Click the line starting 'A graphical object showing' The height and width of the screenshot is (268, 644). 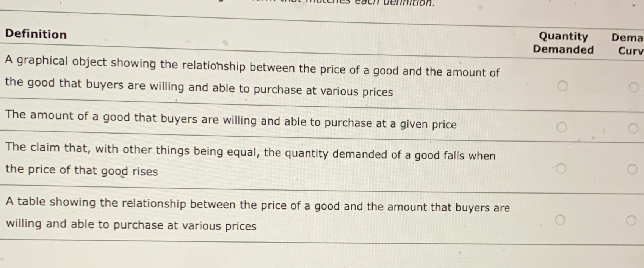(x=252, y=67)
